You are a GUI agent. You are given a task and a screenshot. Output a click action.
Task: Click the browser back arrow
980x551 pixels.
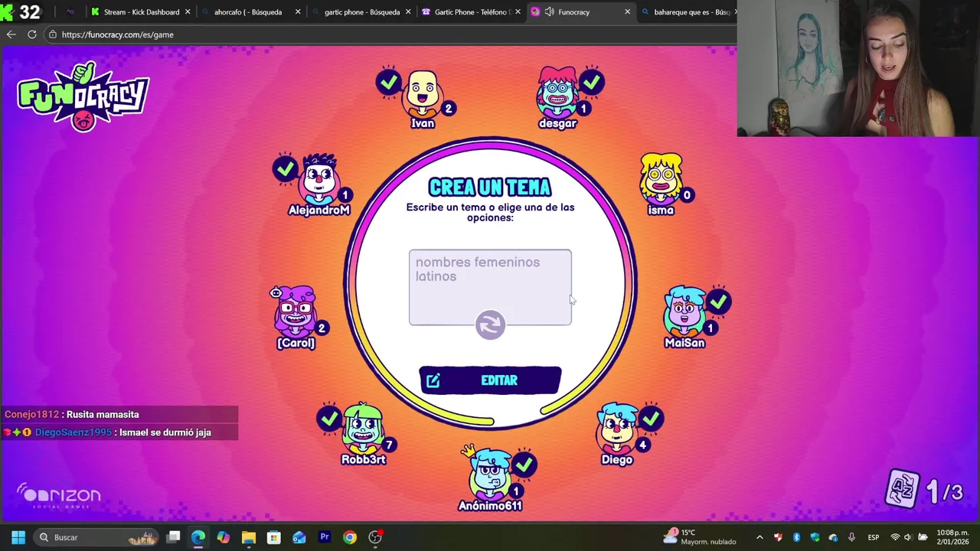tap(11, 34)
